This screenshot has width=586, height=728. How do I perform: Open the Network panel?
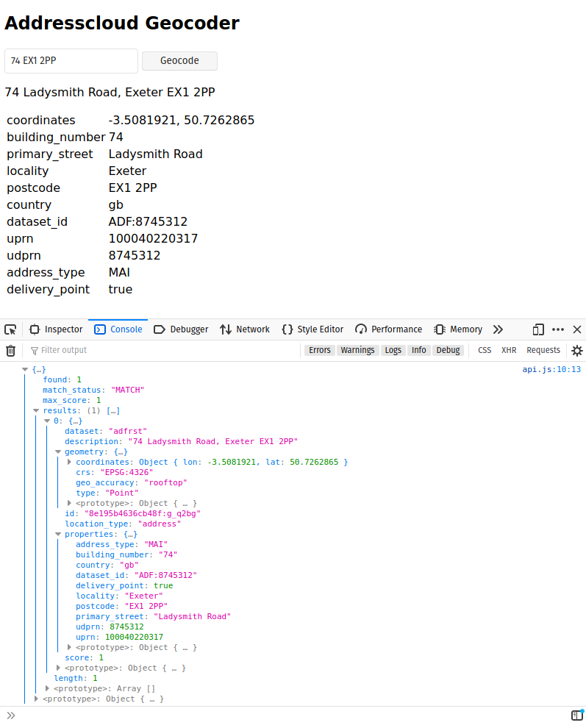[x=245, y=329]
